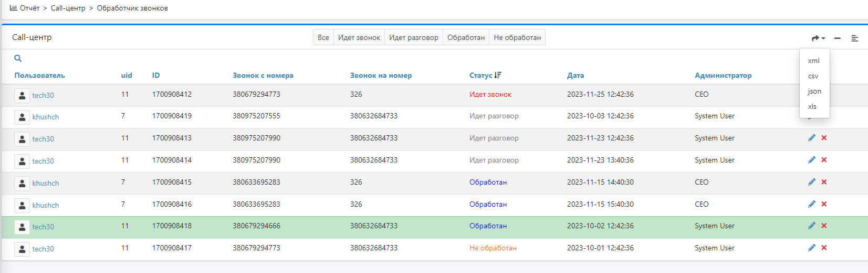This screenshot has width=868, height=273.
Task: Open khushch user link for 1700908419
Action: pyautogui.click(x=46, y=117)
